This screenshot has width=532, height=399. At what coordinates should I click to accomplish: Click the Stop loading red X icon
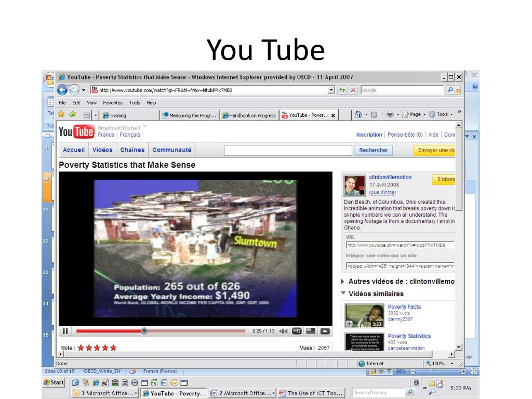coord(353,90)
